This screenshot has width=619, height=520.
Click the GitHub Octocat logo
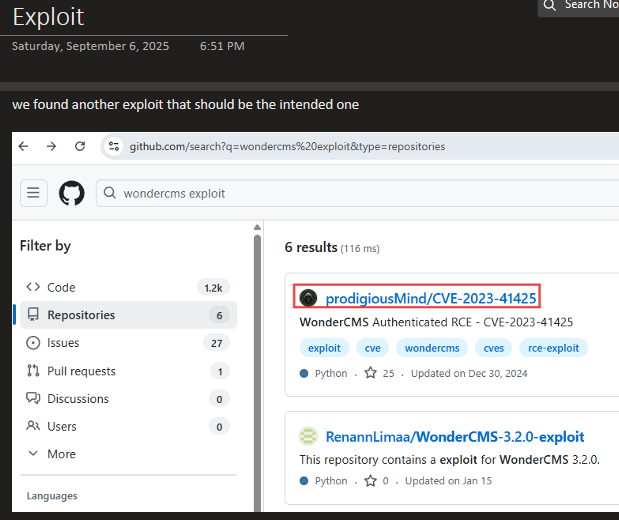72,193
